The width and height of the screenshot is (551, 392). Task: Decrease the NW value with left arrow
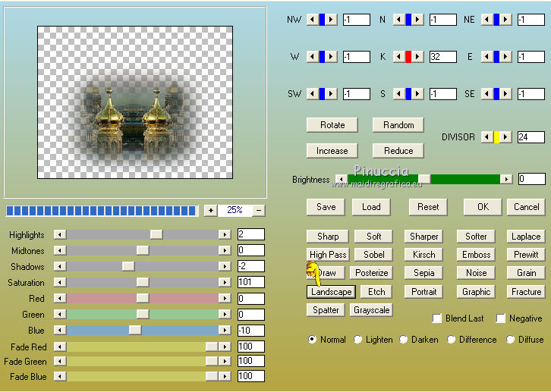tap(313, 19)
